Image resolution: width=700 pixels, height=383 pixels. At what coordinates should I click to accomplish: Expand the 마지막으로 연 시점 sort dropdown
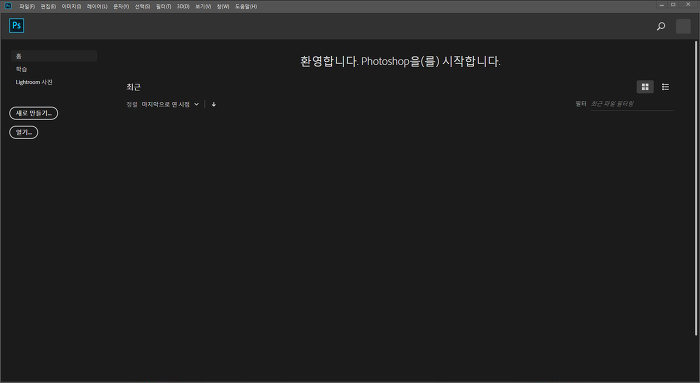[170, 104]
